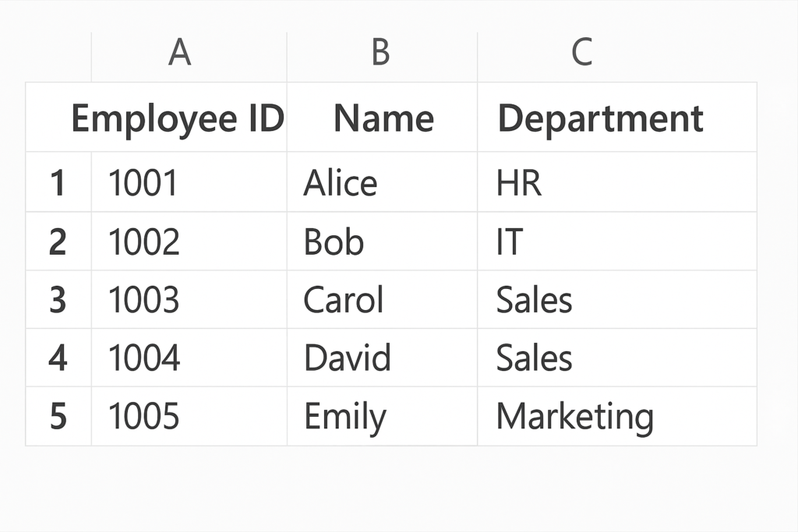Image resolution: width=798 pixels, height=532 pixels.
Task: Select the HR department cell
Action: (519, 183)
